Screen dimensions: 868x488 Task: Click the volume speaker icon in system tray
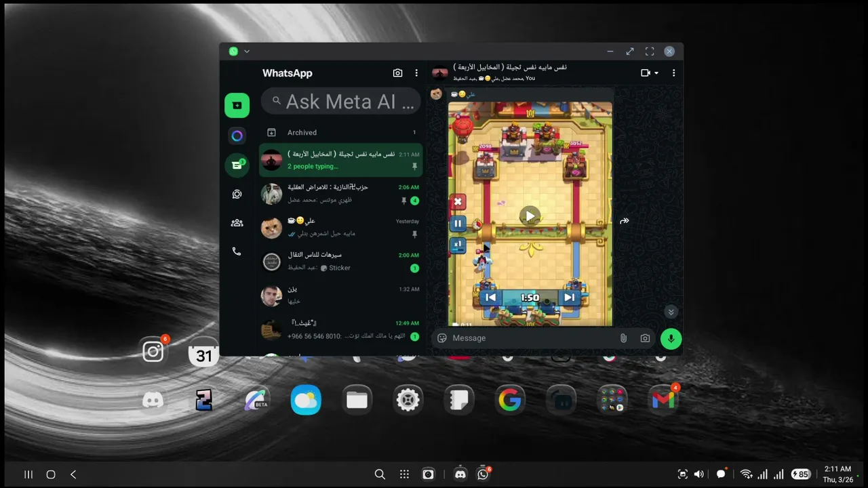pos(699,474)
